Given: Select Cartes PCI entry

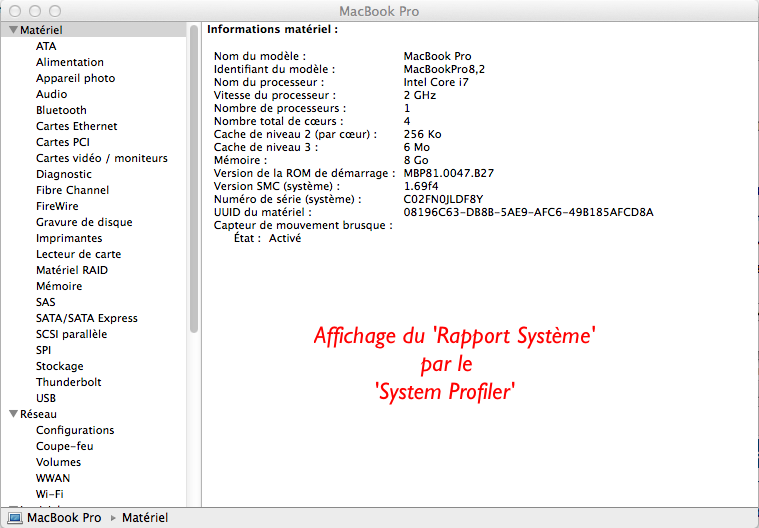Looking at the screenshot, I should (62, 142).
